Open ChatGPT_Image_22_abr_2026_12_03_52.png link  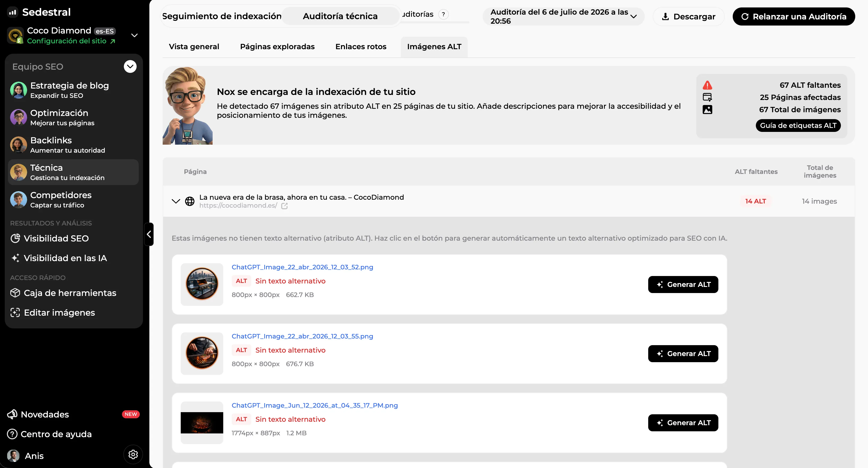302,267
